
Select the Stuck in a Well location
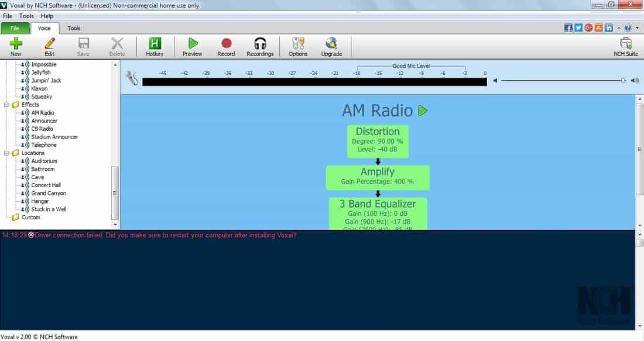coord(49,209)
